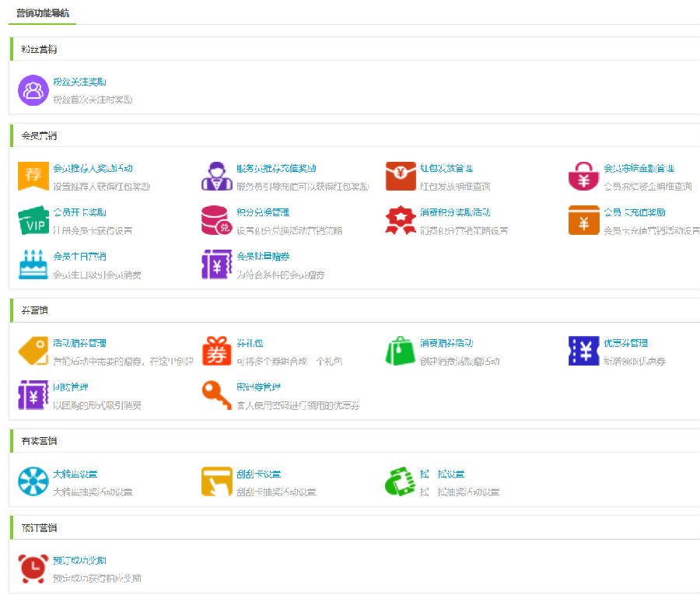This screenshot has height=595, width=700.
Task: Click the description 会员生日吸引会员消费
Action: tap(97, 275)
